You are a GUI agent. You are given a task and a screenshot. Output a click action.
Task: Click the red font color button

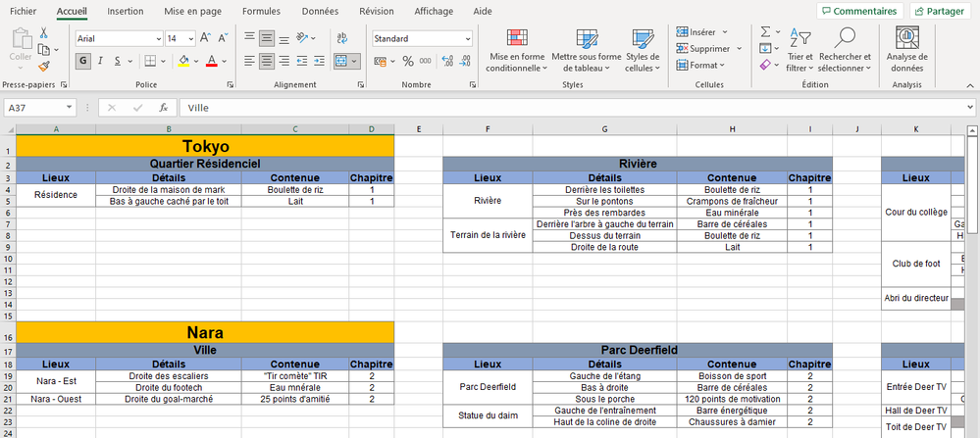tap(211, 61)
